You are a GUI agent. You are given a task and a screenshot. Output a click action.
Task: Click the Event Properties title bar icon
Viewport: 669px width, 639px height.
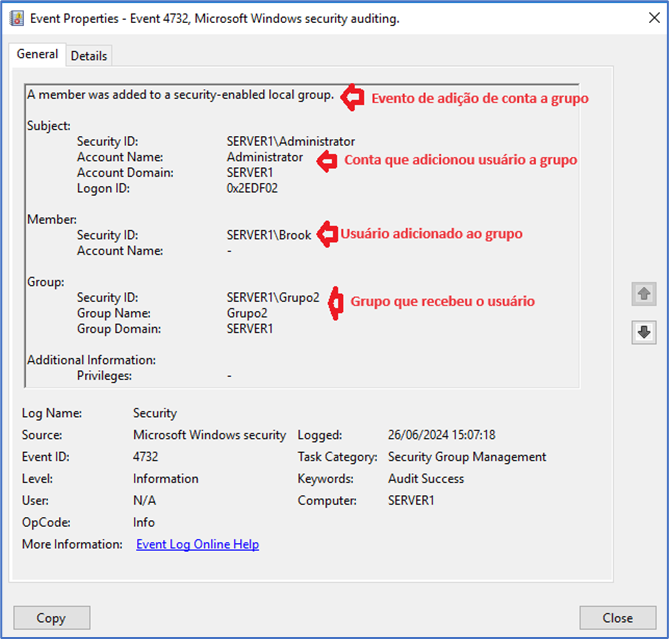[16, 19]
